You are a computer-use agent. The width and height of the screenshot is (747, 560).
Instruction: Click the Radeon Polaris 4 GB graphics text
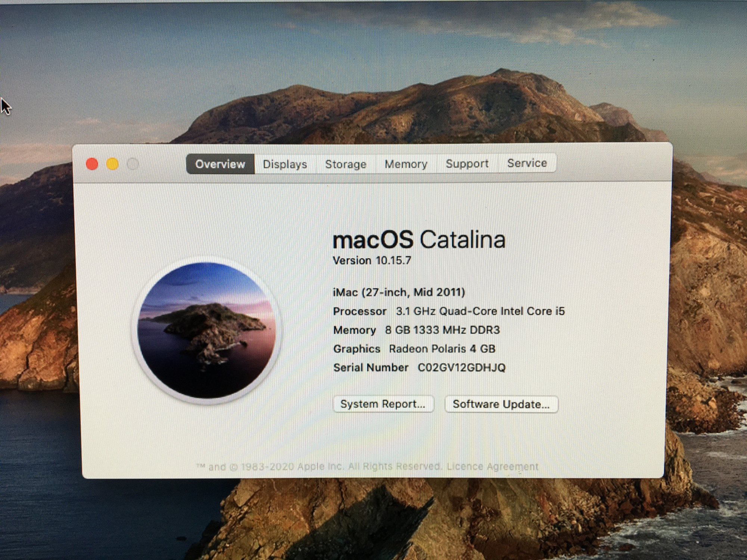click(x=442, y=349)
